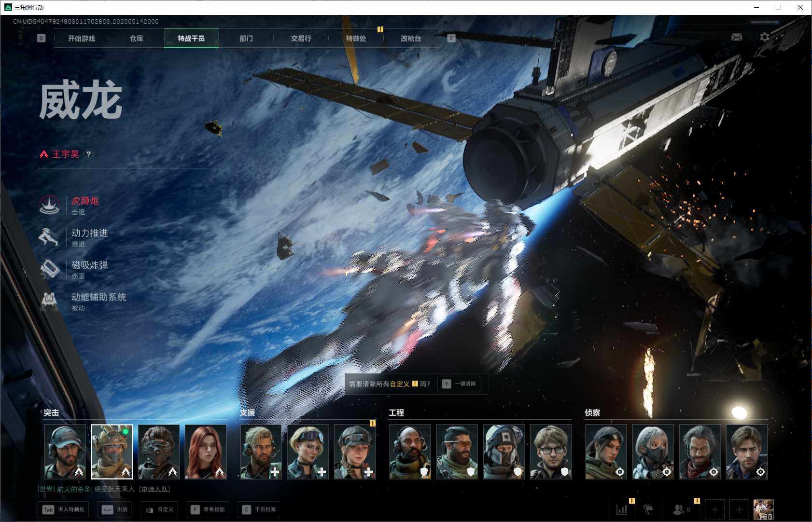Click the operator real name 王宇昊
Screen dimensions: 812x522
click(x=66, y=154)
